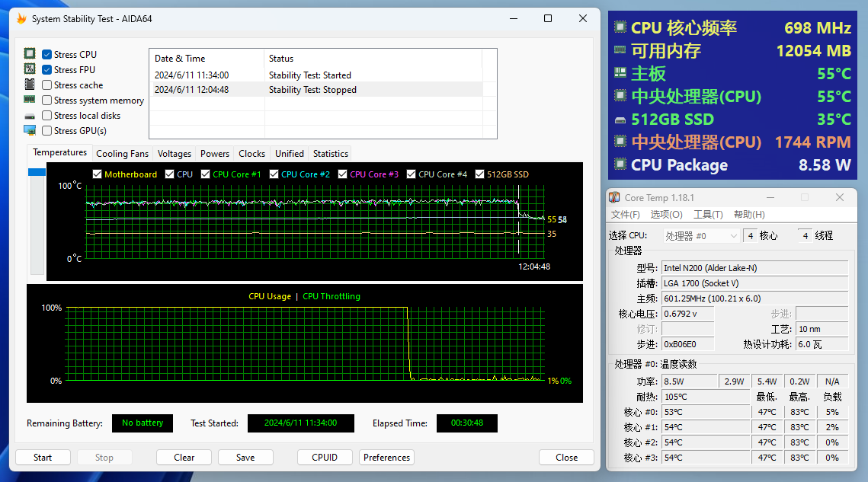Click the Status column header
Image resolution: width=868 pixels, height=482 pixels.
click(373, 59)
